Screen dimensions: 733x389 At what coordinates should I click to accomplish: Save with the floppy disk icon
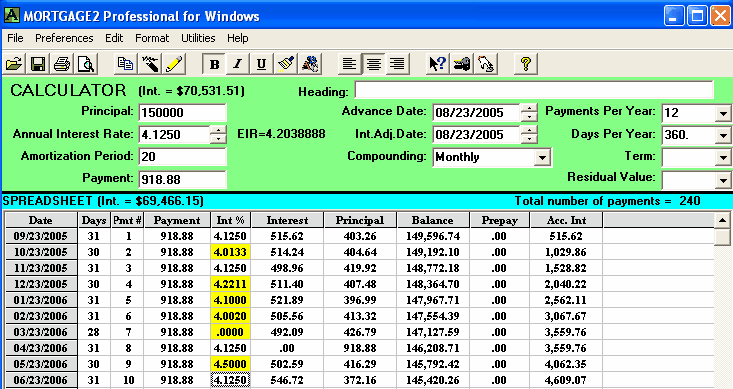click(38, 64)
